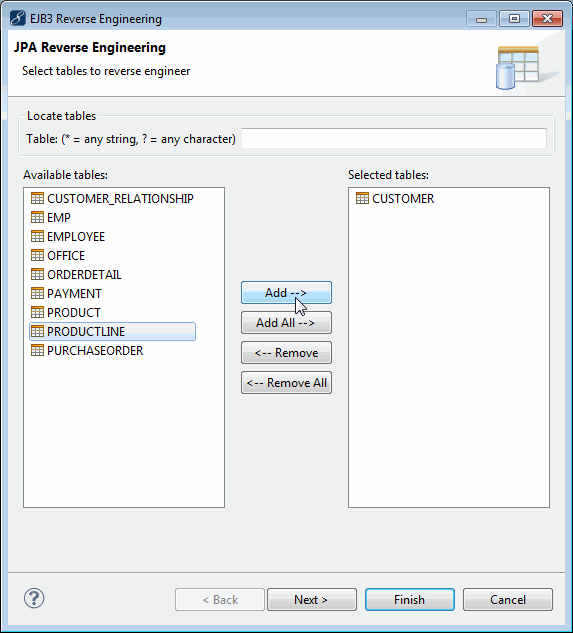Select CUSTOMER_RELATIONSHIP in Available tables
573x633 pixels.
[x=120, y=199]
